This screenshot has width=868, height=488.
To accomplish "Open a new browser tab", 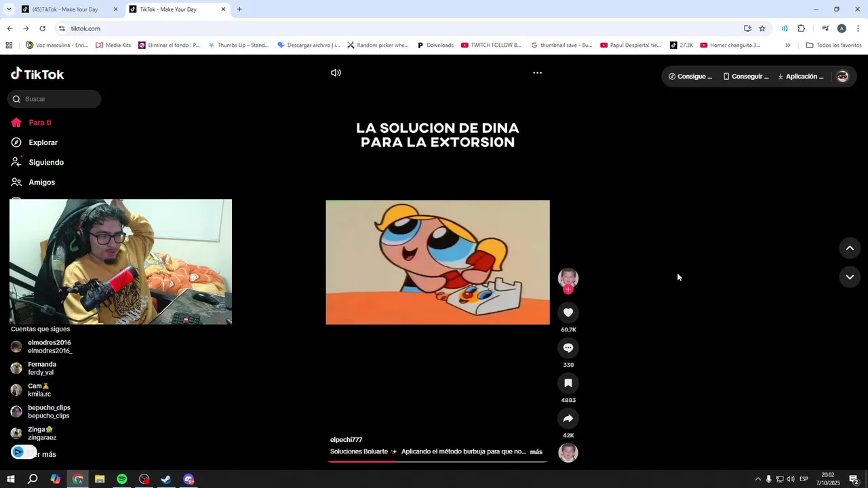I will tap(239, 9).
